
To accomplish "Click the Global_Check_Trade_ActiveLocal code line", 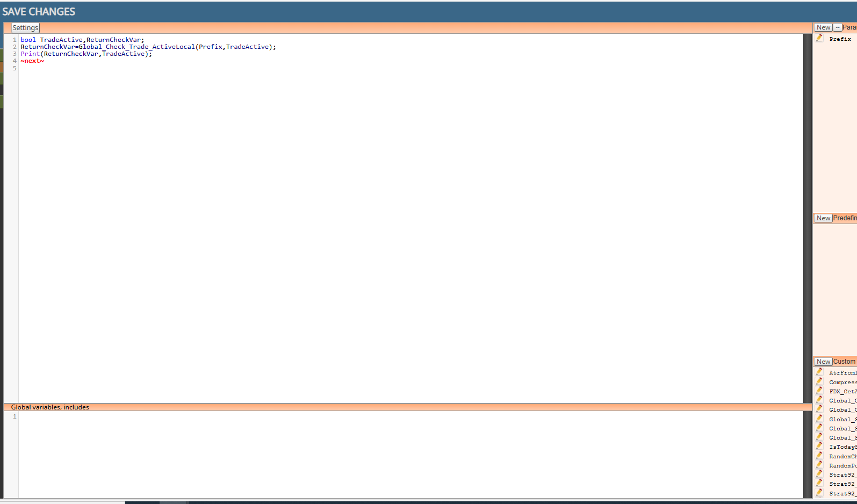I will [x=148, y=47].
